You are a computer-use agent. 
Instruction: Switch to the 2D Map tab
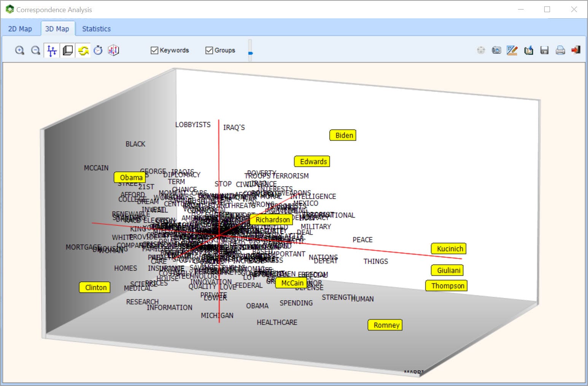tap(20, 29)
